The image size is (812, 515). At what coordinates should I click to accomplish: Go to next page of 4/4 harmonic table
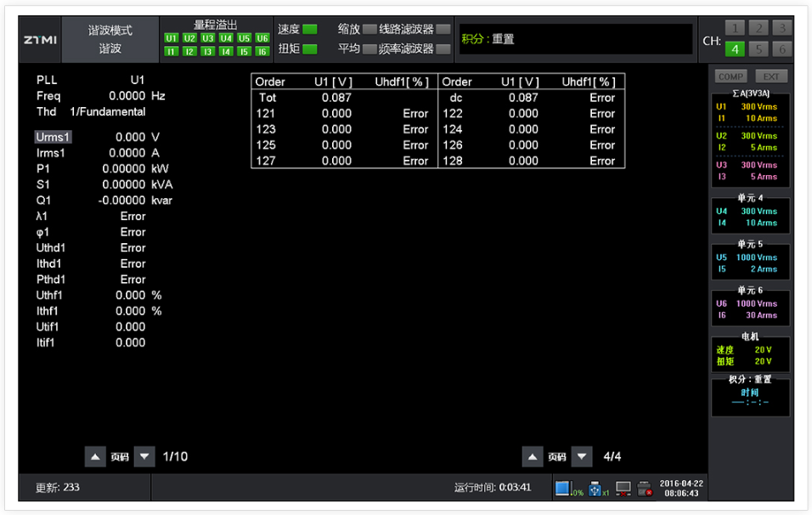click(582, 456)
